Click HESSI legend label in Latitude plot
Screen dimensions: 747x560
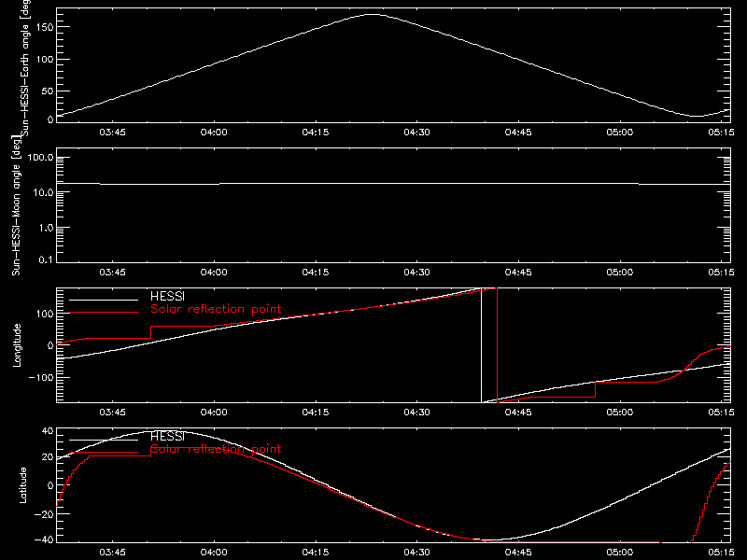pyautogui.click(x=167, y=436)
